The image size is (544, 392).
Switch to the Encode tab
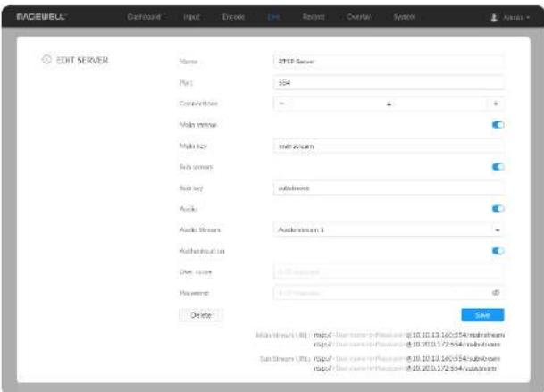[x=233, y=17]
